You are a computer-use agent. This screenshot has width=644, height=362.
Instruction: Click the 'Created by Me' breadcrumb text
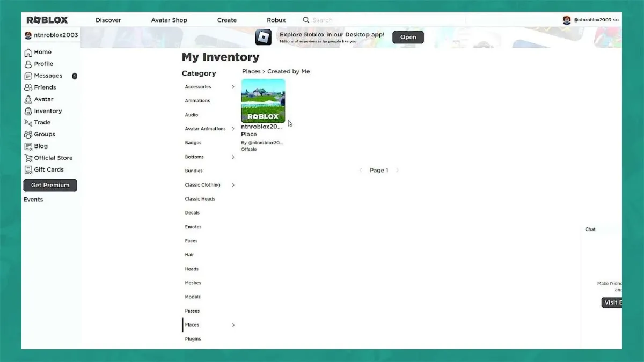click(x=289, y=71)
